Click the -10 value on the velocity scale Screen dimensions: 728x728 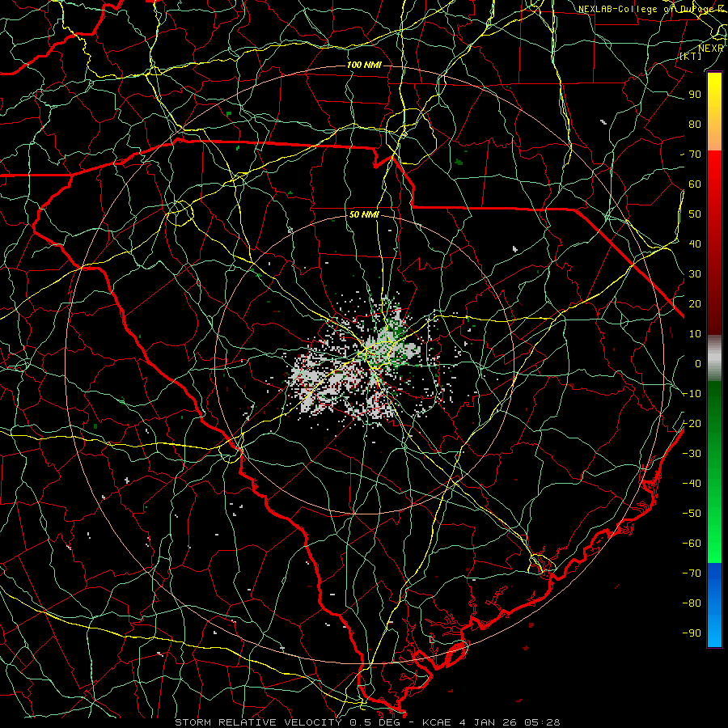tap(692, 394)
